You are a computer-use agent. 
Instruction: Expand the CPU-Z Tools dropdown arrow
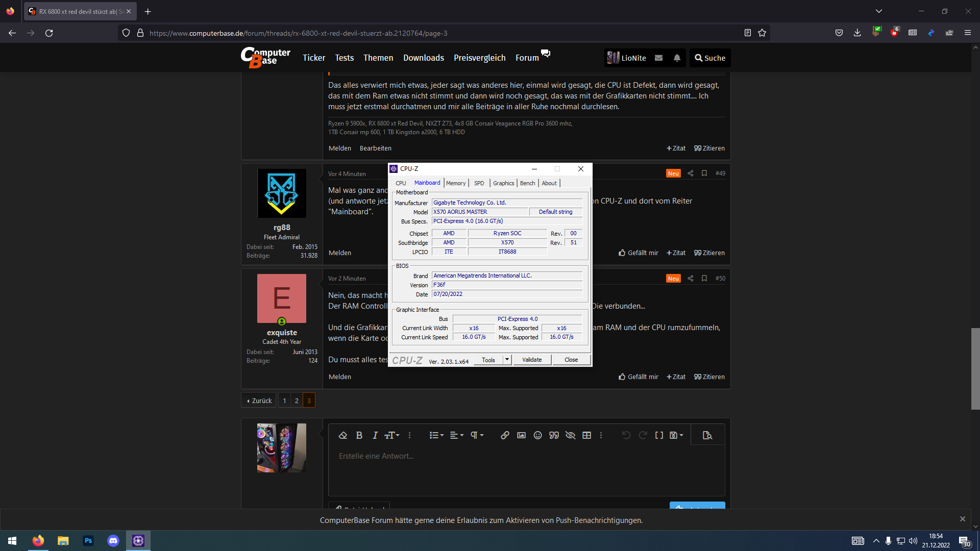(507, 360)
